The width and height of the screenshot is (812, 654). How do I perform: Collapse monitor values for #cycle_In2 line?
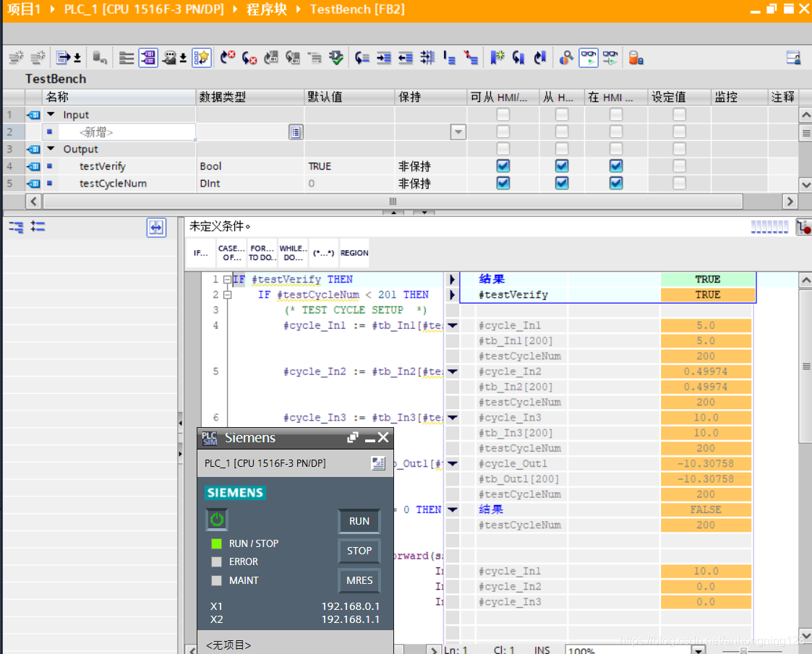point(453,371)
